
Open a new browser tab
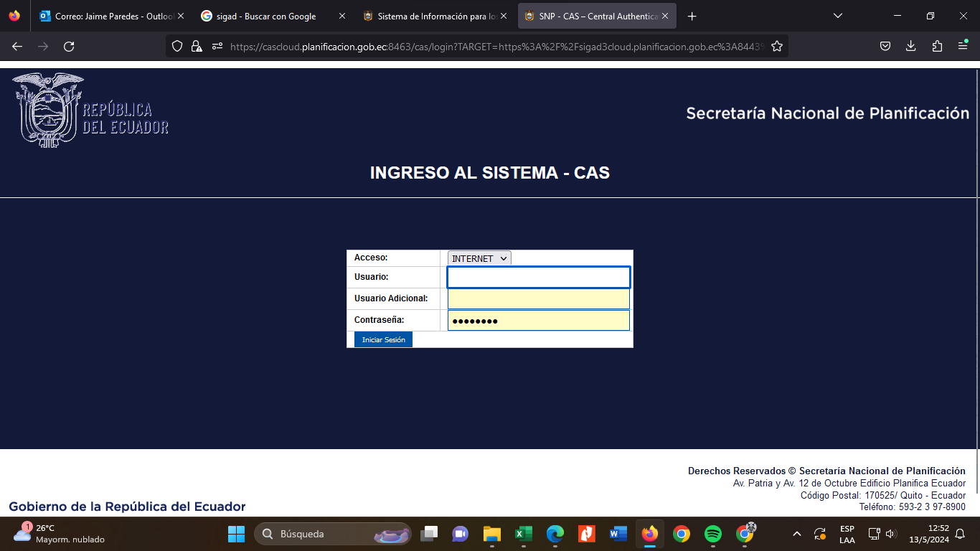coord(692,16)
